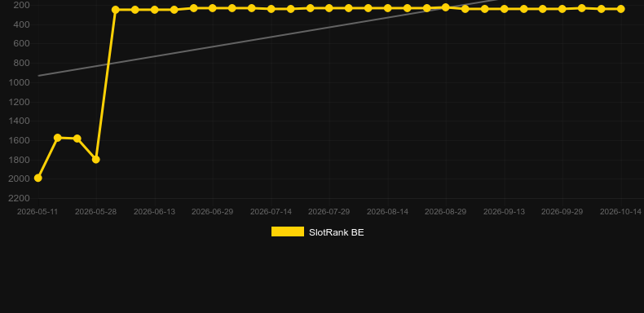Select the data point near rank 1800
The width and height of the screenshot is (644, 313).
coord(95,160)
